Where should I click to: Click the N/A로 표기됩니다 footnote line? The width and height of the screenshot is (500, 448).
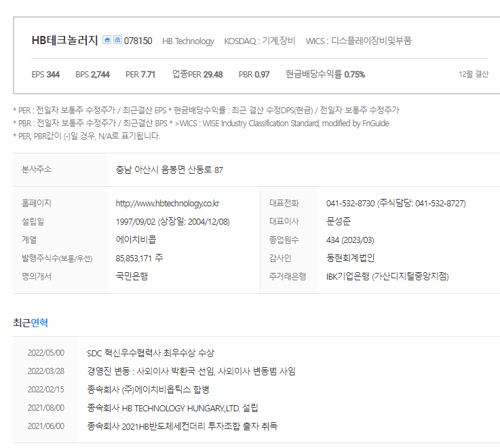pyautogui.click(x=86, y=136)
